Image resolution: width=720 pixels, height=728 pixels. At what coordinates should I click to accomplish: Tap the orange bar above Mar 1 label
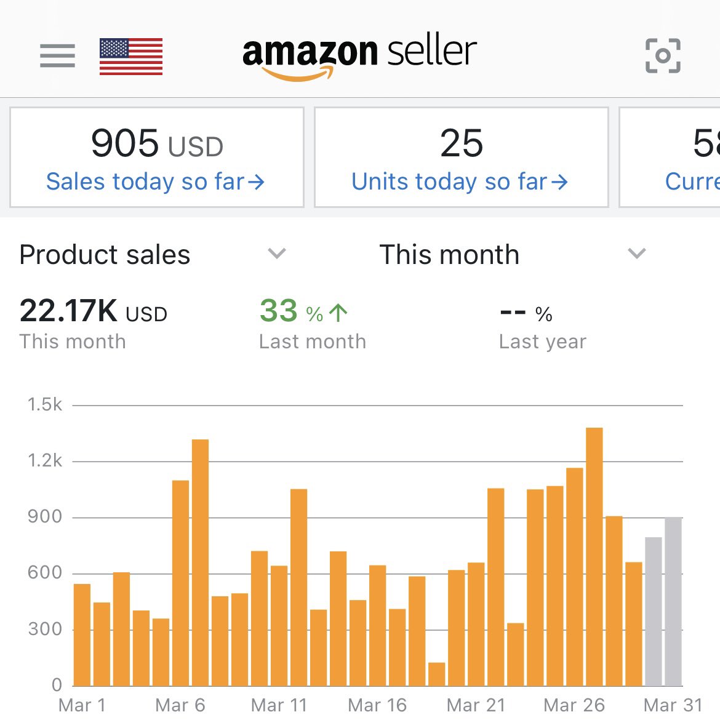(82, 634)
